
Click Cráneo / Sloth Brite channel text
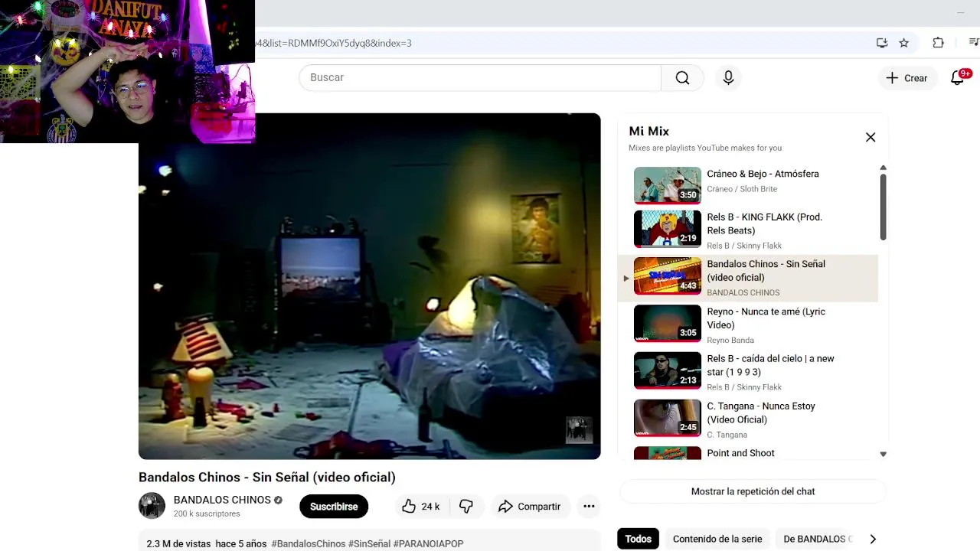pyautogui.click(x=742, y=189)
